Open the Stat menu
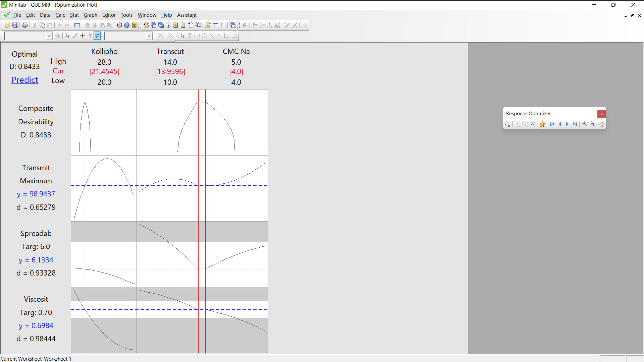Viewport: 644px width, 362px height. pyautogui.click(x=74, y=15)
